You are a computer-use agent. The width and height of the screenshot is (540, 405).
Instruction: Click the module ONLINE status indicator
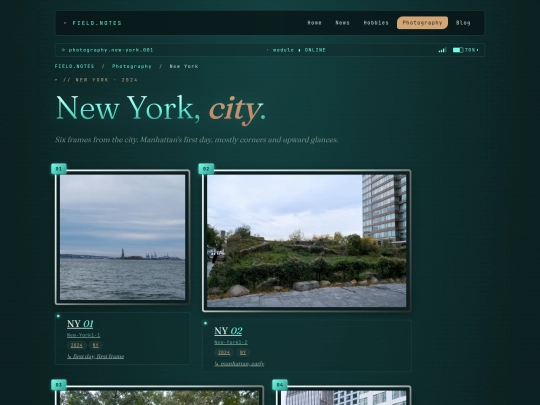point(296,50)
